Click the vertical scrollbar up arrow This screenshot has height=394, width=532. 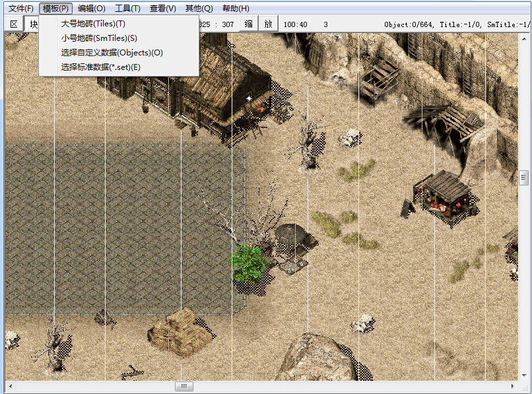(x=524, y=39)
